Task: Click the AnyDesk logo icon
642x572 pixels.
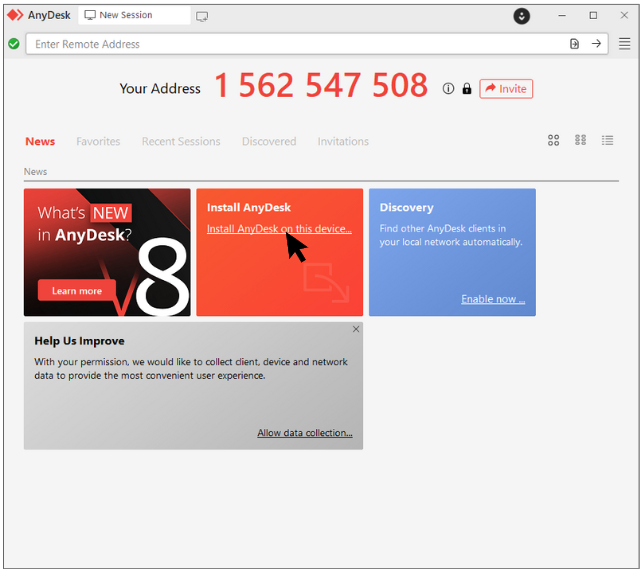Action: point(16,15)
